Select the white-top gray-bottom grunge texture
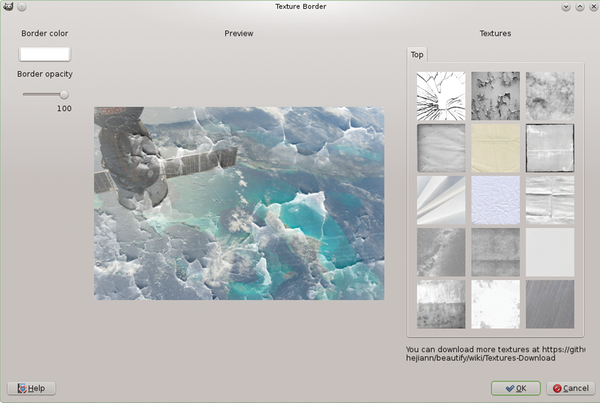This screenshot has width=600, height=403. [441, 304]
